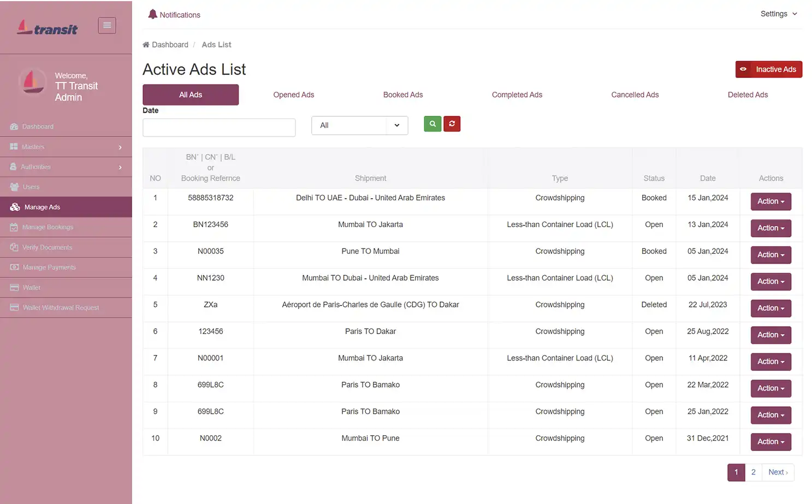Open the Cancelled Ads tab
Image resolution: width=812 pixels, height=504 pixels.
click(x=635, y=94)
